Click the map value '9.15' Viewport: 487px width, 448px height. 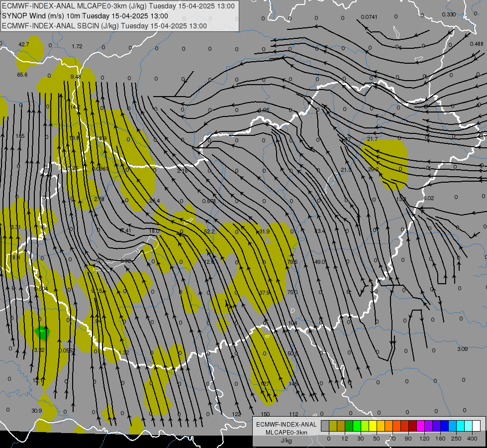(97, 291)
